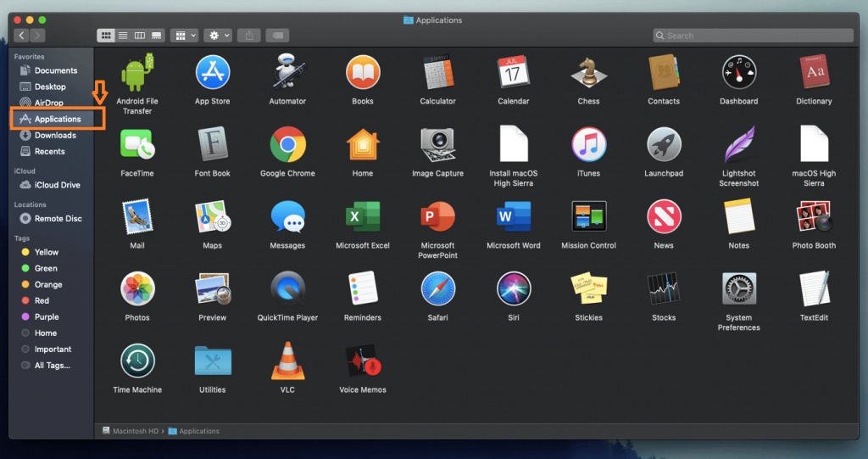Open System Preferences gear icon
868x459 pixels.
point(738,288)
